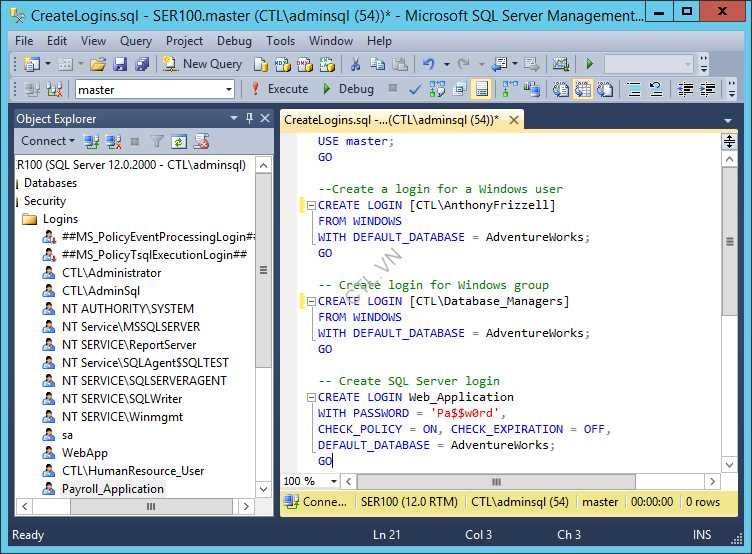Toggle Include Actual Execution Plan
752x554 pixels.
pyautogui.click(x=509, y=89)
